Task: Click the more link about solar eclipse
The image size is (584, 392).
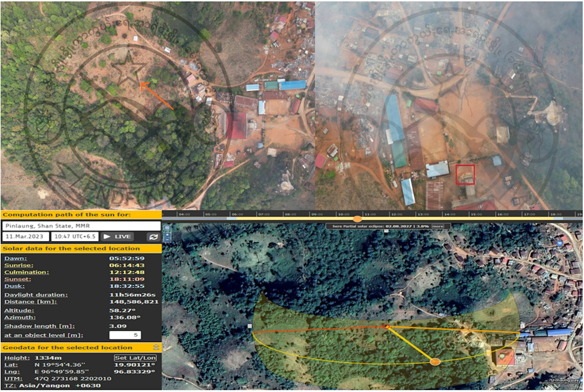Action: coord(438,227)
